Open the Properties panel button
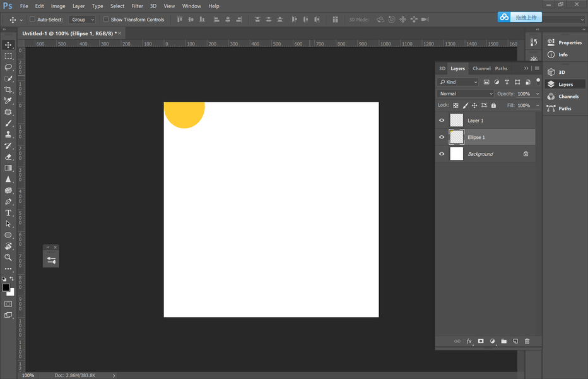Screen dimensions: 588x379 (x=565, y=42)
